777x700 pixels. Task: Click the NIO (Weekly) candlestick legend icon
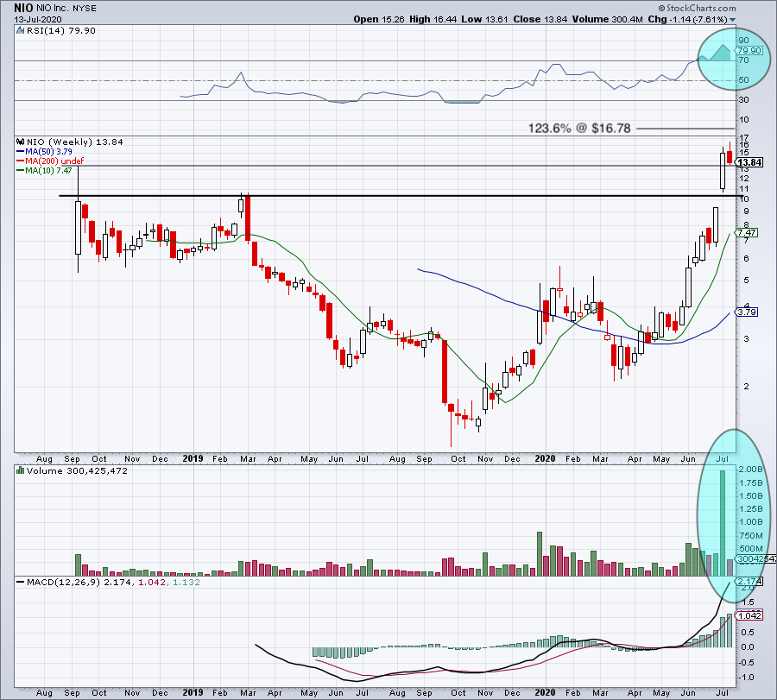coord(21,142)
